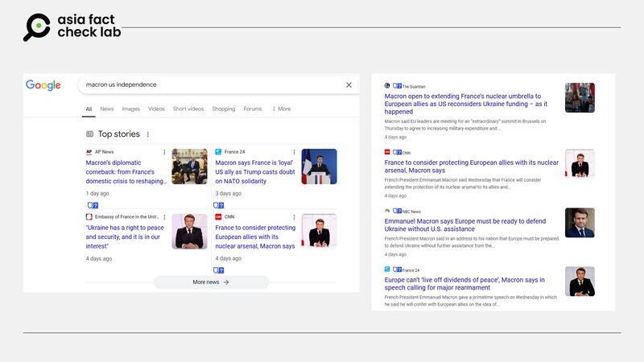Image resolution: width=644 pixels, height=362 pixels.
Task: Open three-dot menu on the France 24 story
Action: coord(294,152)
